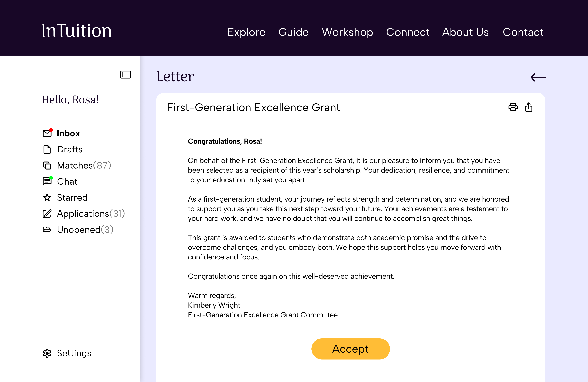Click the Starred star icon
The image size is (588, 382).
(47, 198)
